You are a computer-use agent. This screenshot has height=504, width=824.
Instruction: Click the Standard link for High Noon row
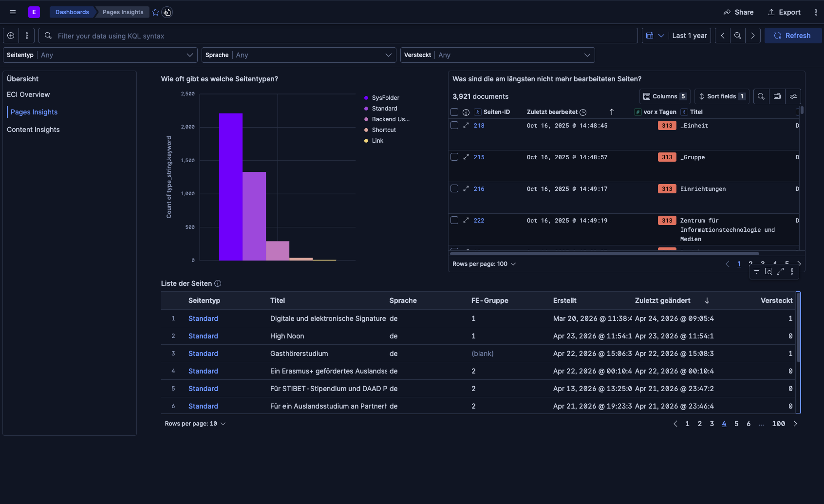click(203, 336)
